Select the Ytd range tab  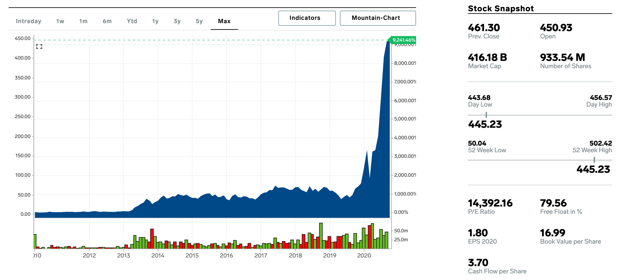[x=132, y=21]
